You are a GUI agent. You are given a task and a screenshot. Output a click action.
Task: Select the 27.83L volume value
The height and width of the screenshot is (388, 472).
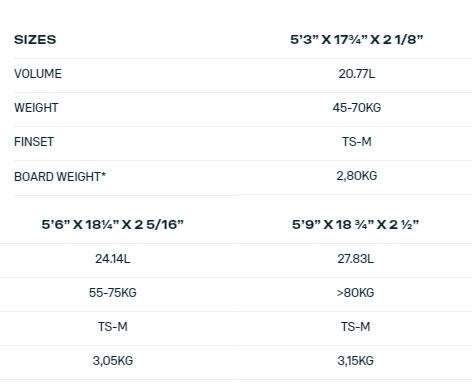click(355, 259)
